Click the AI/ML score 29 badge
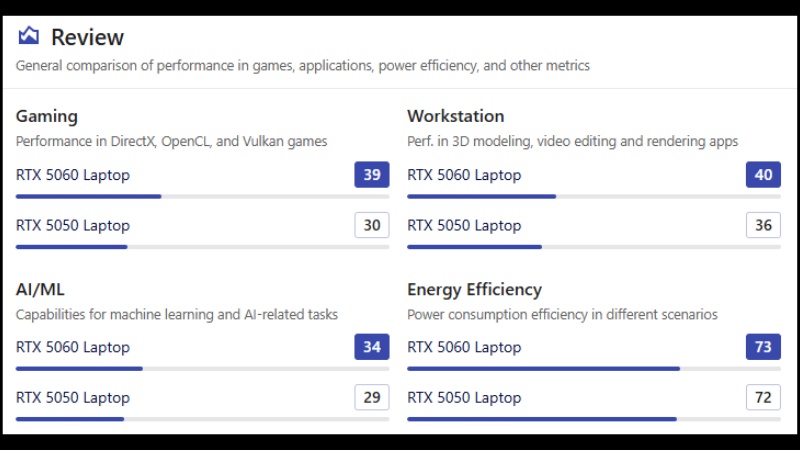 (x=372, y=397)
